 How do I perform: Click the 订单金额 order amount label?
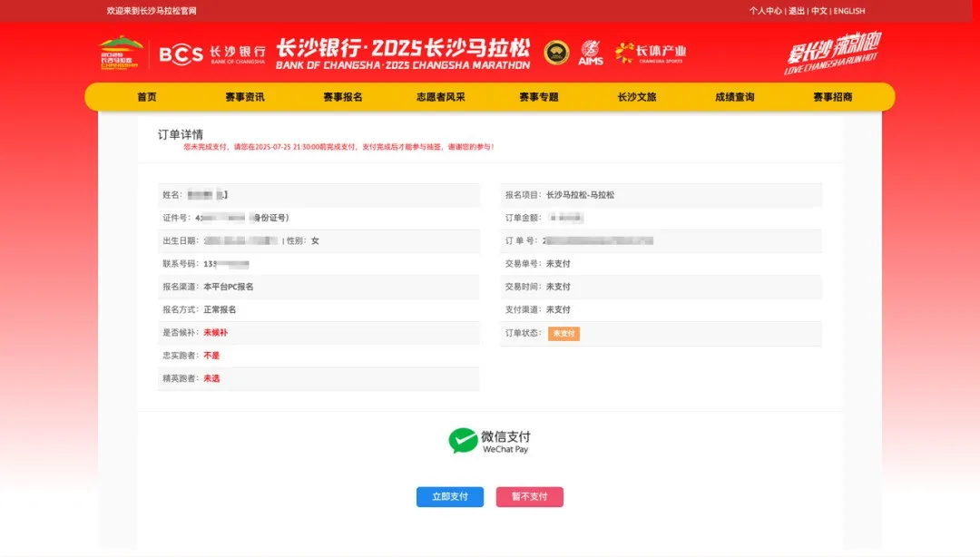click(x=524, y=218)
